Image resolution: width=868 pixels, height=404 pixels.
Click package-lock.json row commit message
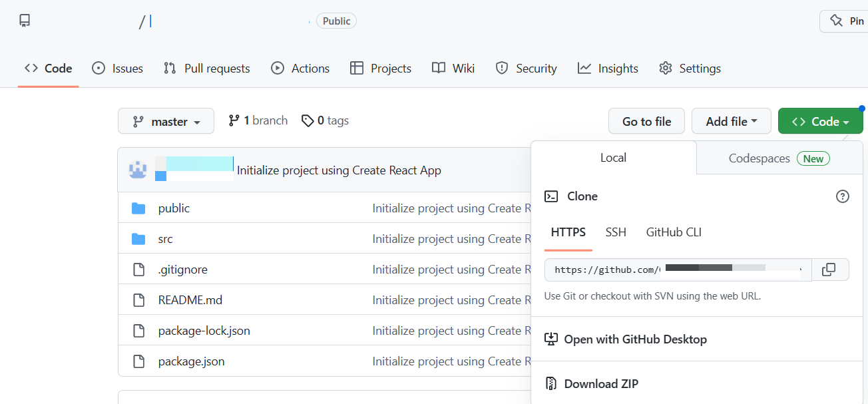(x=451, y=331)
